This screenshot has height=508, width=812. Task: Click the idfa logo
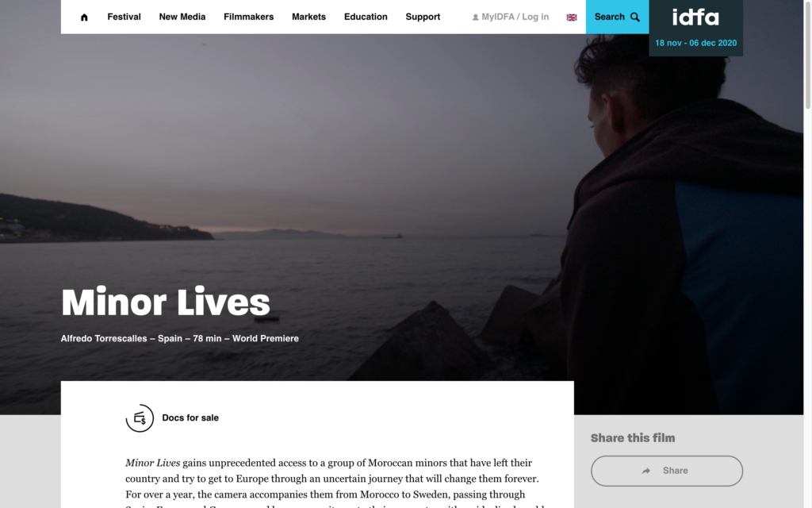[695, 17]
